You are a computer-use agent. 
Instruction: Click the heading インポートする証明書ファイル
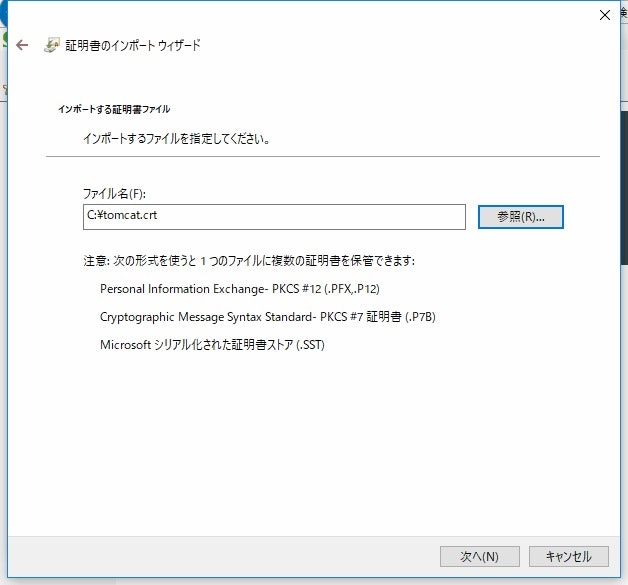click(114, 109)
